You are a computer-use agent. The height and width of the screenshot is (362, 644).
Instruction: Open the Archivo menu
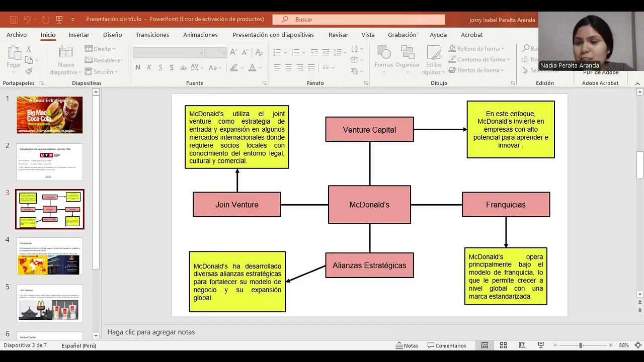17,35
